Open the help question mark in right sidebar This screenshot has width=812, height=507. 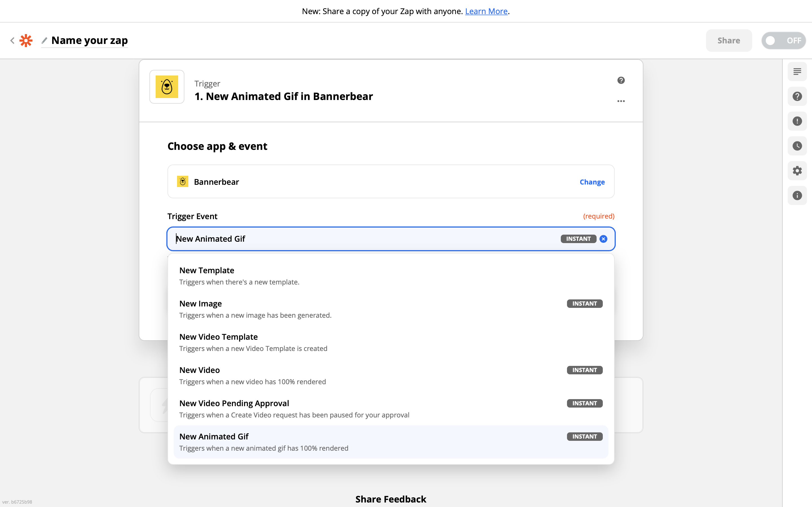[x=797, y=96]
